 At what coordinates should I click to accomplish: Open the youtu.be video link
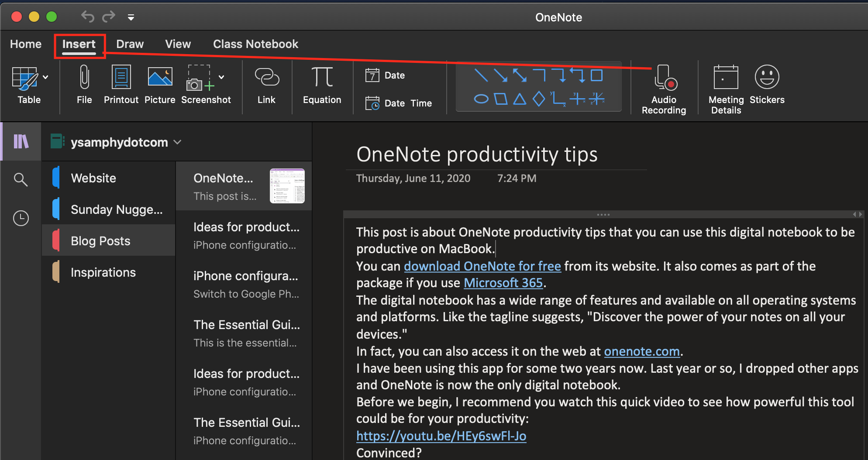click(x=441, y=436)
